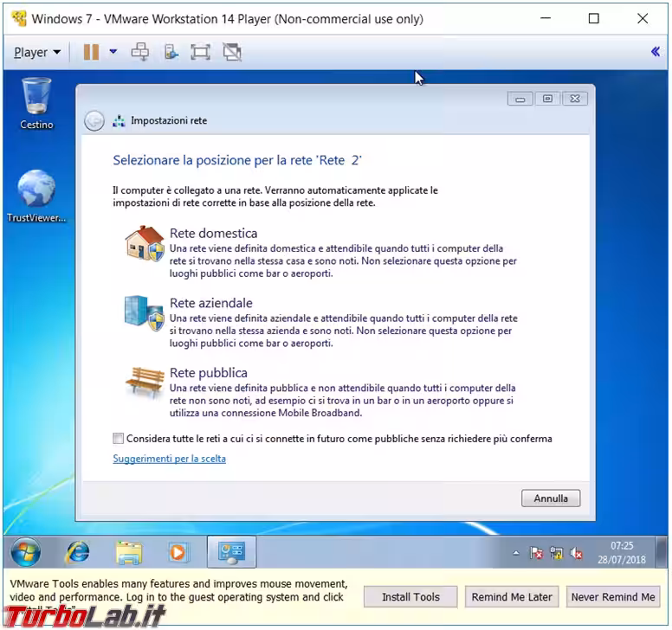Expand the power options arrow beside pause
The width and height of the screenshot is (672, 630).
(x=113, y=52)
